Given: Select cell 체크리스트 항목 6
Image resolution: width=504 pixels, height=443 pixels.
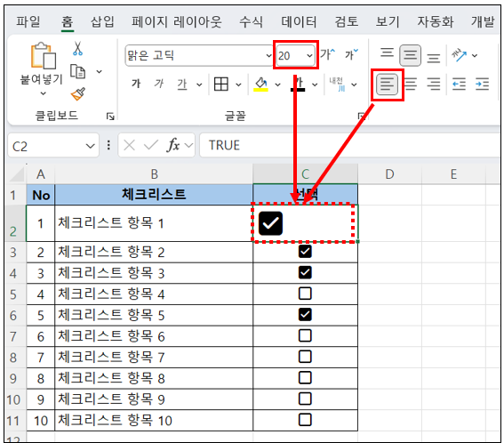Looking at the screenshot, I should (154, 336).
